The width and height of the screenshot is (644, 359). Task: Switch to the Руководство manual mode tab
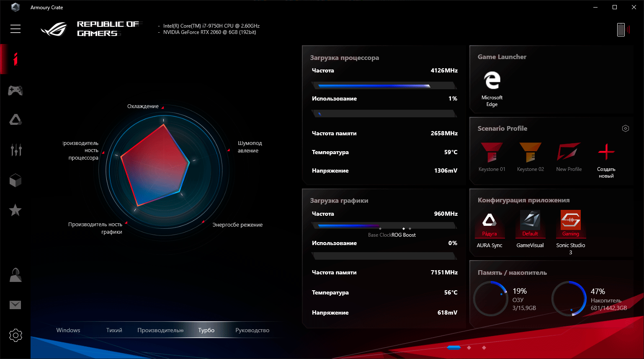[252, 330]
